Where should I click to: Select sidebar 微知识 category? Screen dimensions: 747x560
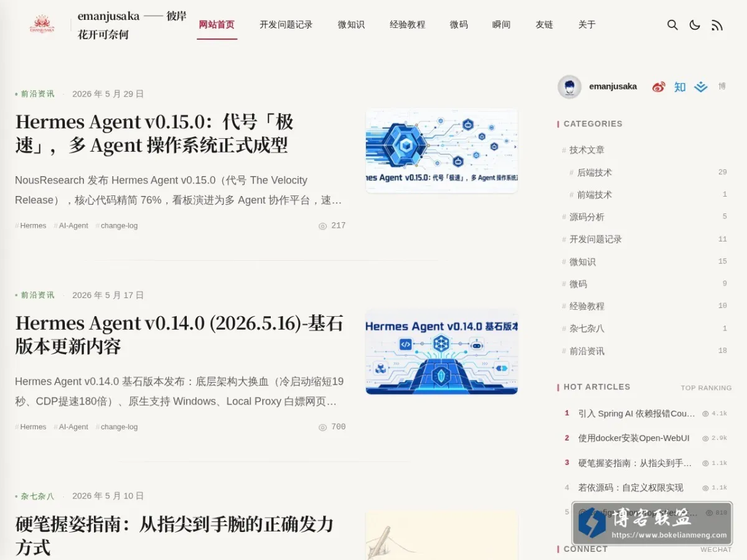pyautogui.click(x=583, y=262)
